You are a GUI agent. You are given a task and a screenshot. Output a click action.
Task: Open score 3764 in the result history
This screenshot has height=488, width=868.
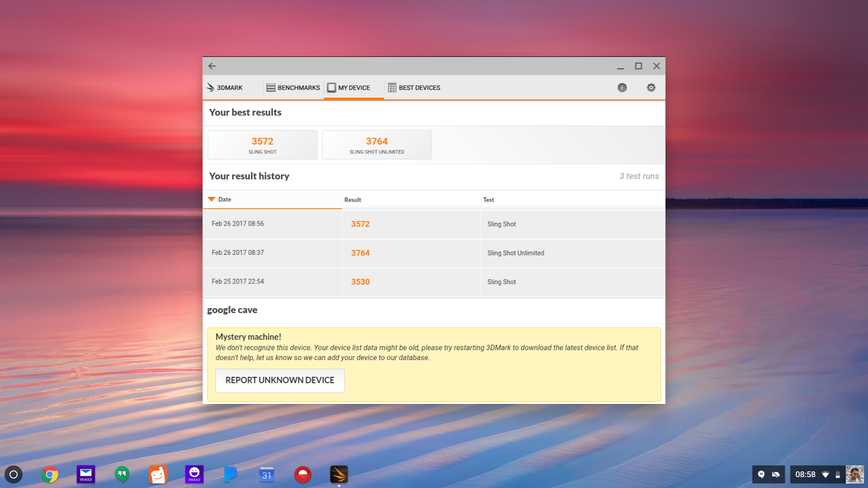coord(360,253)
